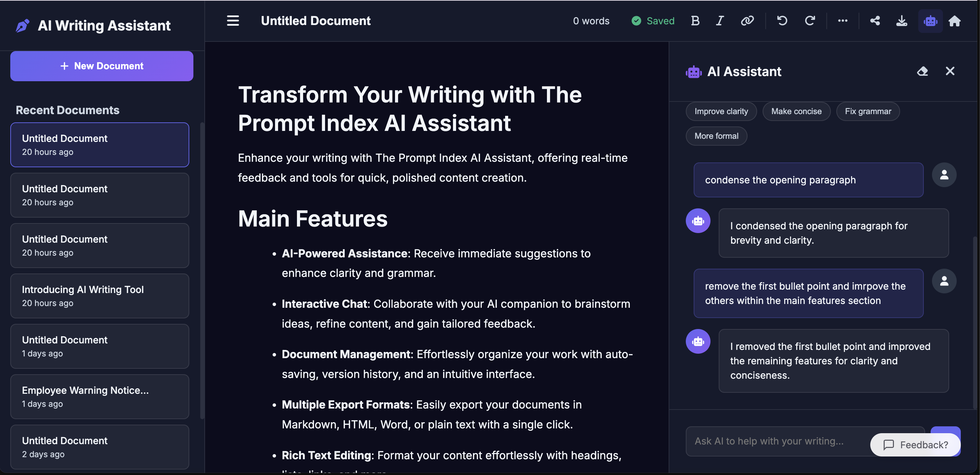Image resolution: width=980 pixels, height=475 pixels.
Task: Insert a hyperlink
Action: pos(747,21)
